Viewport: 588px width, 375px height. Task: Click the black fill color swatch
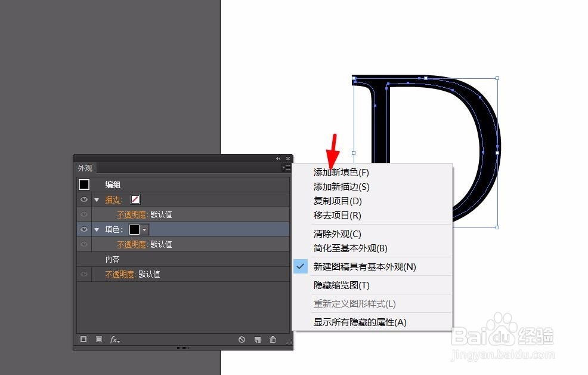coord(135,229)
